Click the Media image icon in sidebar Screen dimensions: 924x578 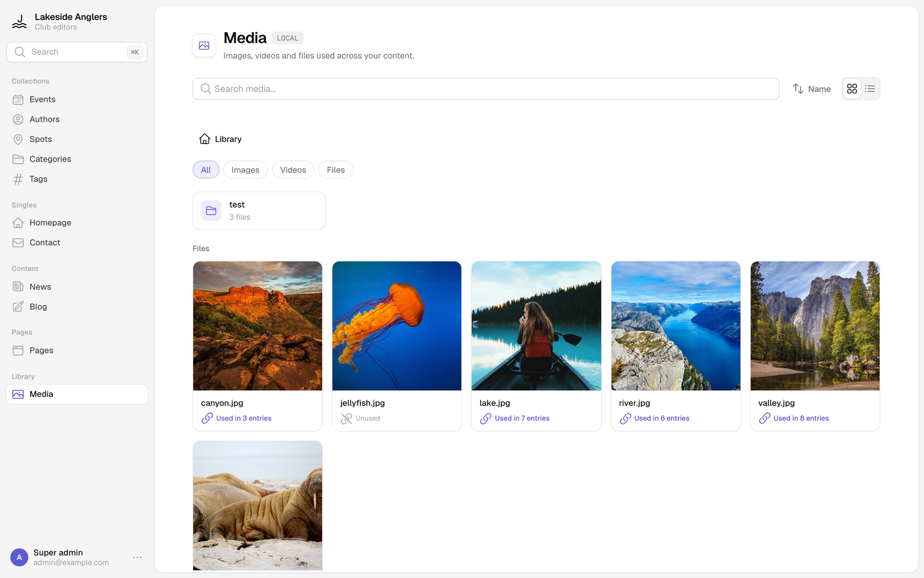pyautogui.click(x=18, y=394)
